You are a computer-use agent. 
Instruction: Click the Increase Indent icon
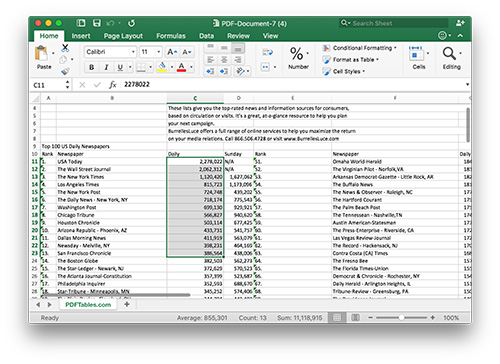(224, 71)
